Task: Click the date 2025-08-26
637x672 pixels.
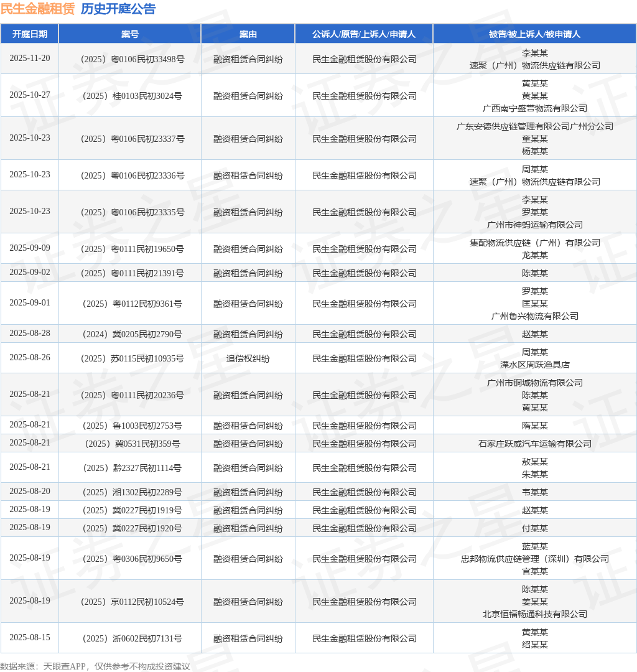Action: point(30,358)
